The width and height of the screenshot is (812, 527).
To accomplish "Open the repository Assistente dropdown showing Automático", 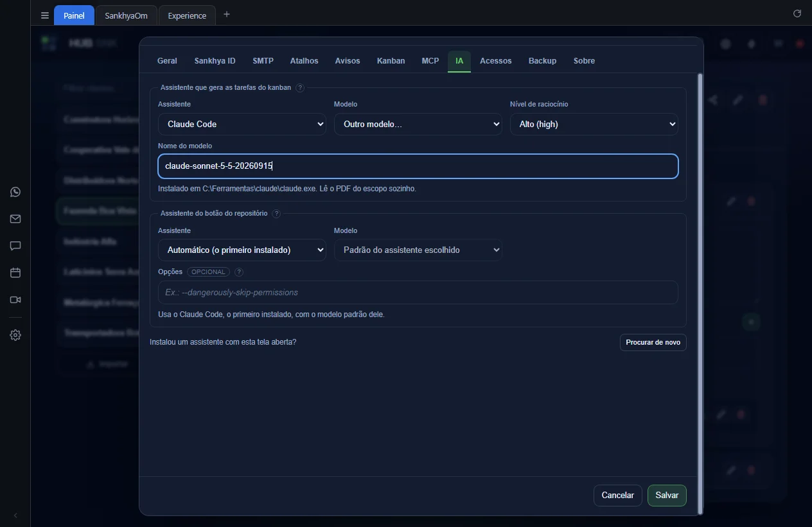I will coord(242,250).
